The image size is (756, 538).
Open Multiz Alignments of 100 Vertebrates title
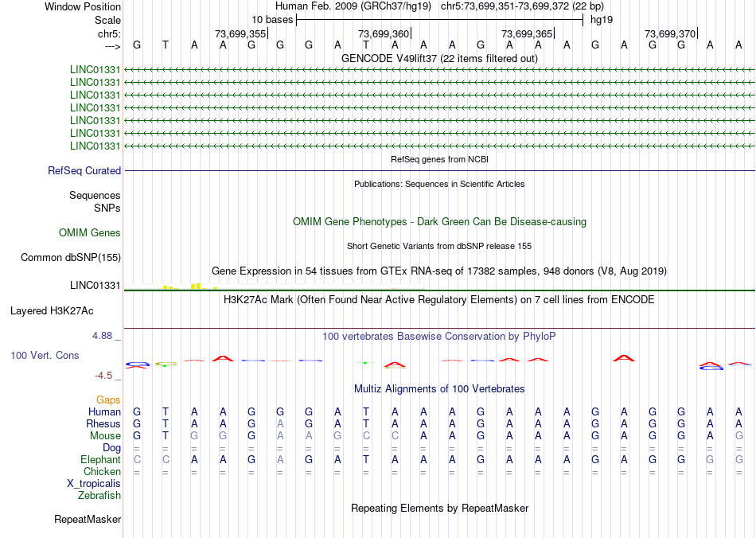[x=439, y=389]
